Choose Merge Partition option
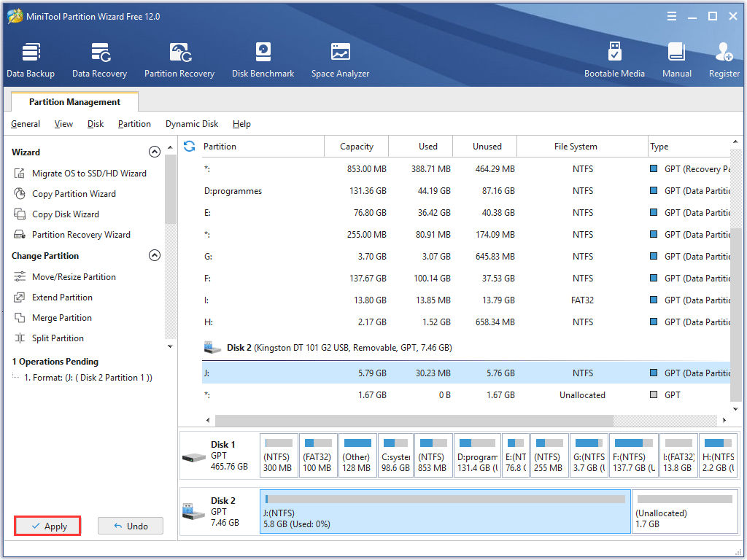The width and height of the screenshot is (747, 560). point(62,318)
